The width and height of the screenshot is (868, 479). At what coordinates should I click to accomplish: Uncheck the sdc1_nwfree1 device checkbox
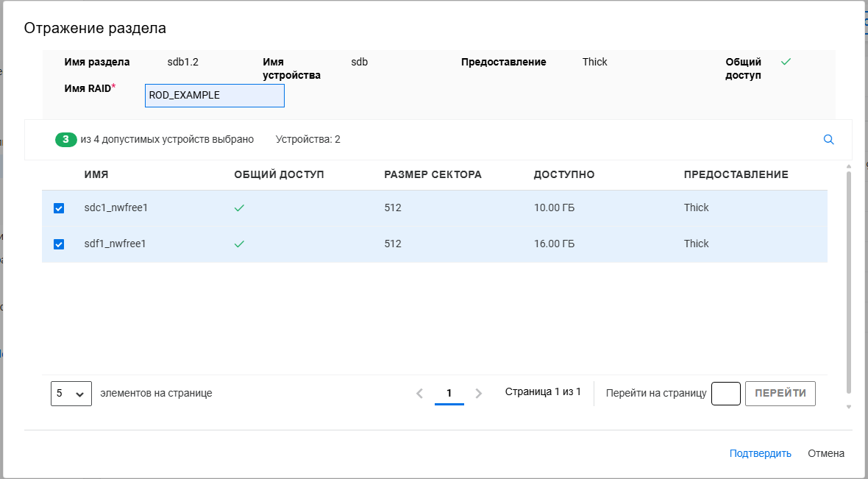pos(59,208)
